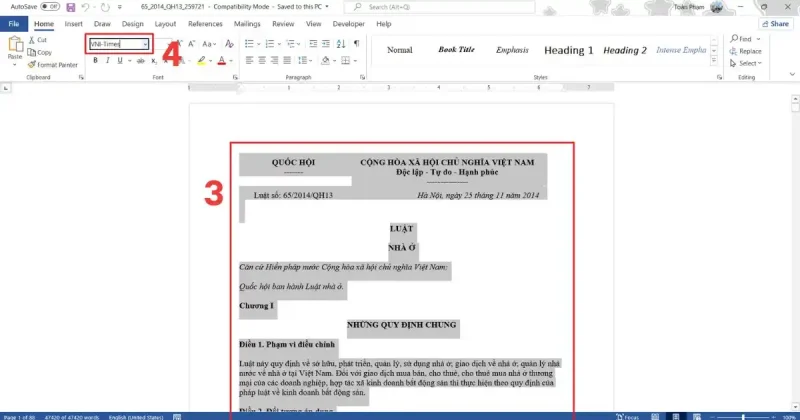Apply the Heading 2 style

point(625,50)
